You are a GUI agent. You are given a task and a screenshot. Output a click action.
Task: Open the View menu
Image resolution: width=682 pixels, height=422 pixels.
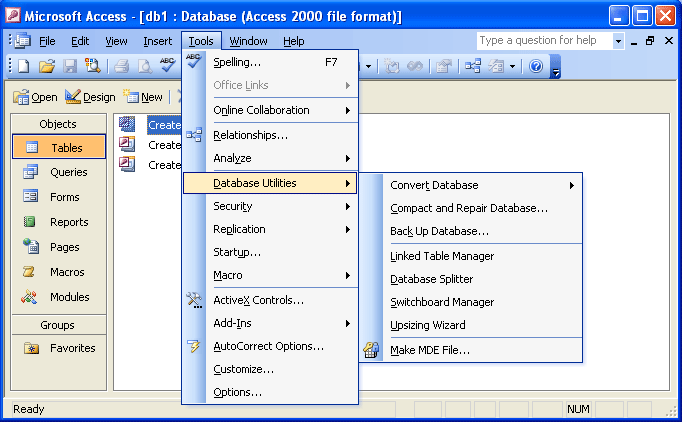116,41
